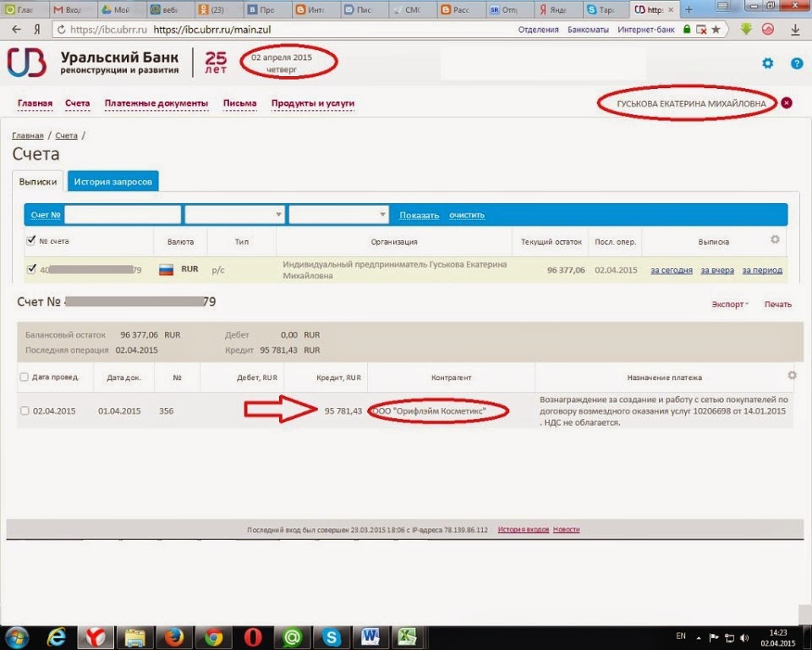Click the Интернет-банк link in the address bar

pyautogui.click(x=645, y=30)
